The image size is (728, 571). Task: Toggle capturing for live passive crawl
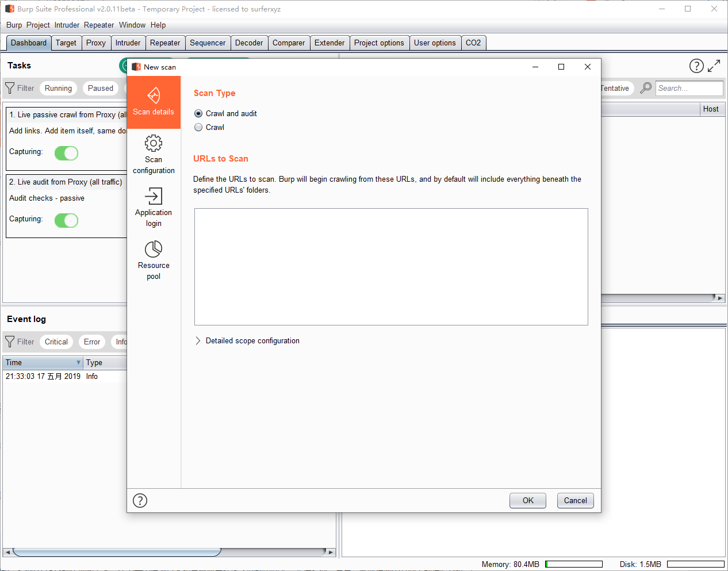click(66, 153)
